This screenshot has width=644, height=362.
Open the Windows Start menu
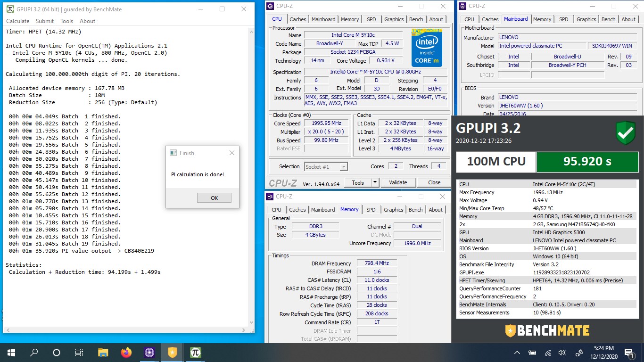(11, 352)
